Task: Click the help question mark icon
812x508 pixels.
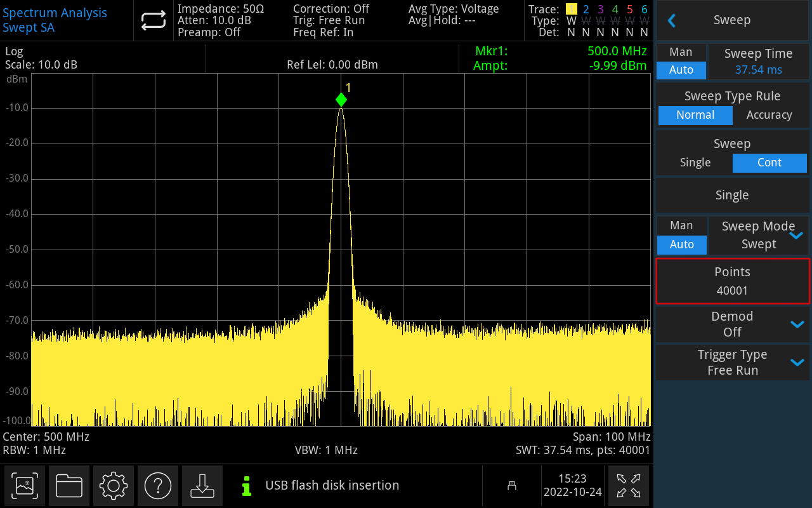Action: click(158, 486)
